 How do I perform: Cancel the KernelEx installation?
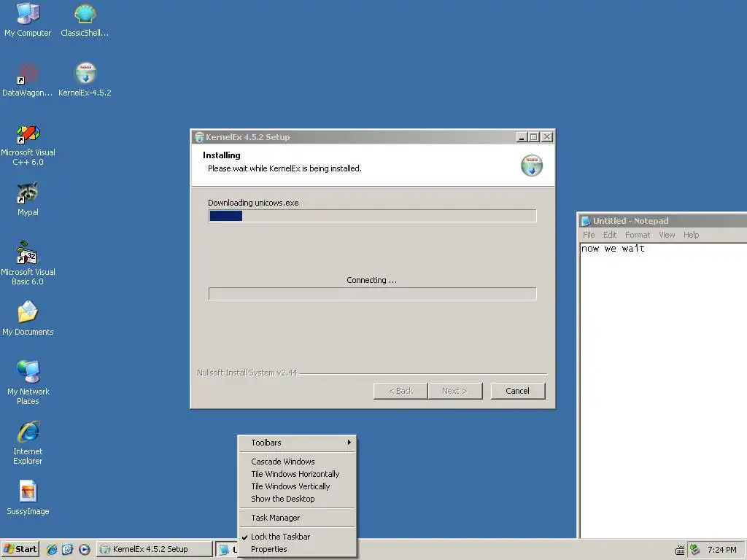pos(518,391)
